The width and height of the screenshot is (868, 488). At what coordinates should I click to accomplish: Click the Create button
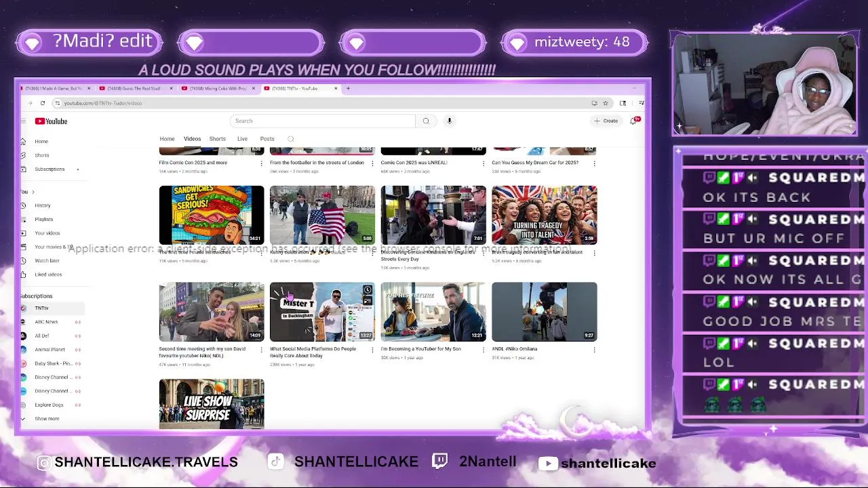(606, 121)
